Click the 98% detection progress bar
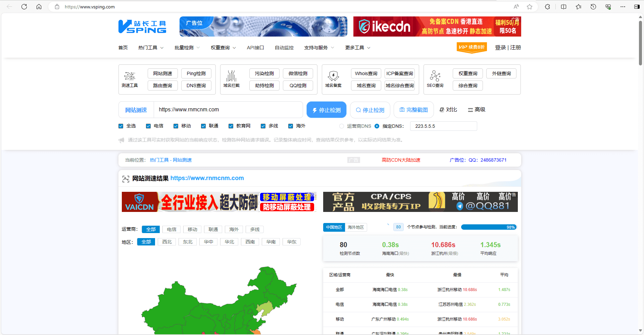Viewport: 644px width, 335px height. tap(488, 227)
